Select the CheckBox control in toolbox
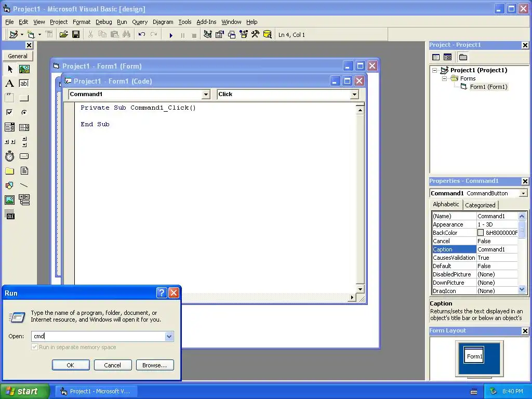Viewport: 532px width, 399px height. coord(10,112)
